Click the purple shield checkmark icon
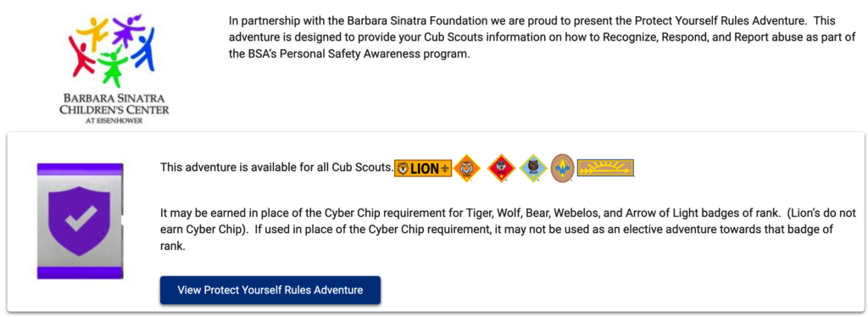 tap(81, 220)
